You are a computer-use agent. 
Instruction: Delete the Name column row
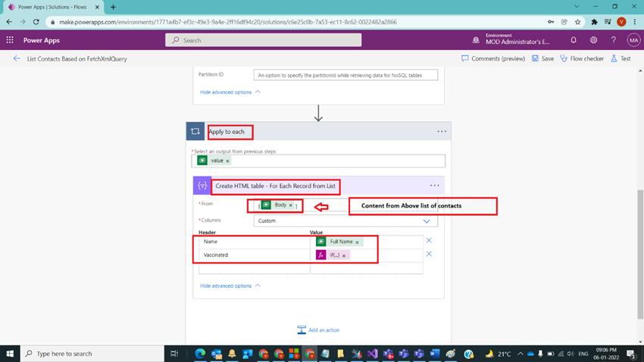(x=429, y=241)
